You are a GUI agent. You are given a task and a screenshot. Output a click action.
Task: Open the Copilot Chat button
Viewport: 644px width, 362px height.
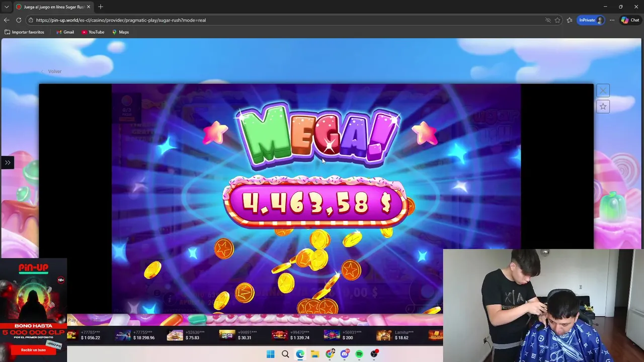point(630,20)
